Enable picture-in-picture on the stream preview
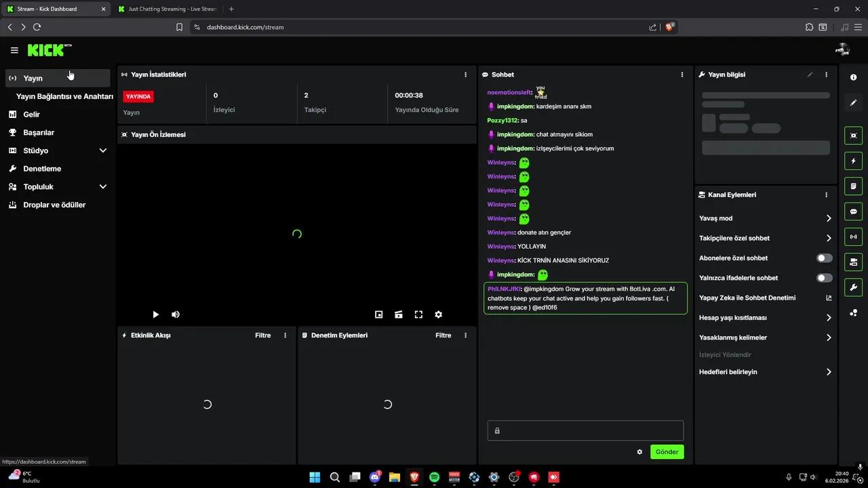This screenshot has height=488, width=868. 378,314
